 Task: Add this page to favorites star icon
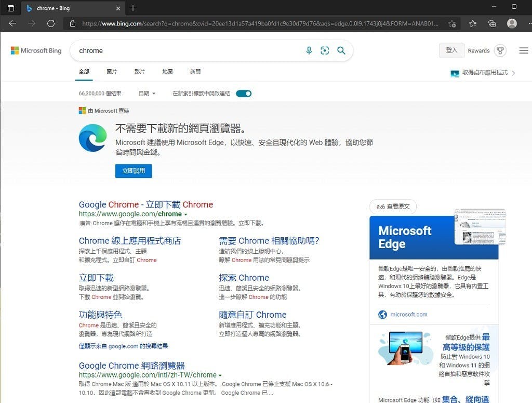pos(452,23)
